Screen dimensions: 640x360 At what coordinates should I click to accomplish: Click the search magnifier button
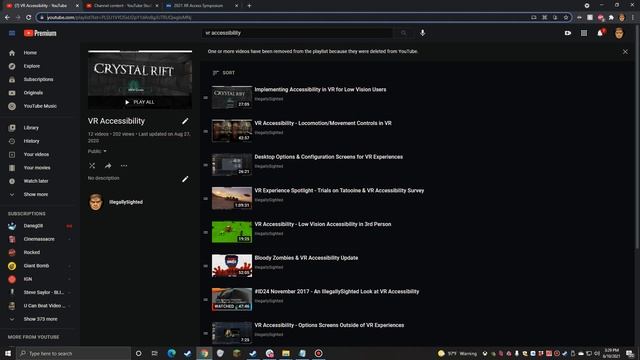[x=403, y=33]
